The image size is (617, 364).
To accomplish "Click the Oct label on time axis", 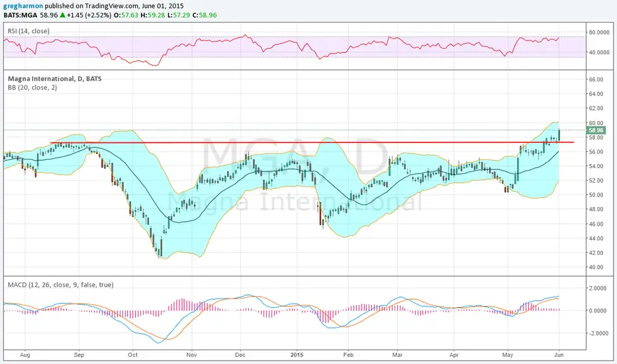I will click(x=132, y=355).
